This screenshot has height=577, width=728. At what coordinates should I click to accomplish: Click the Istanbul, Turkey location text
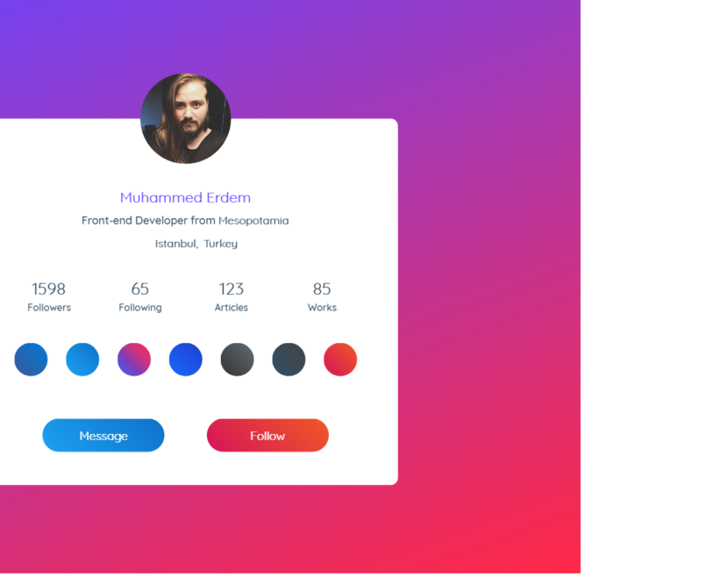pyautogui.click(x=196, y=244)
